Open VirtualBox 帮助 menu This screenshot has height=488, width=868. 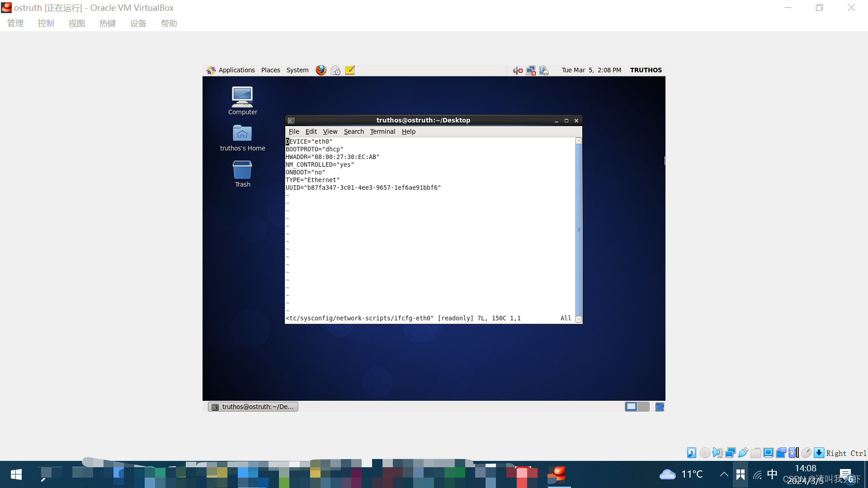169,23
